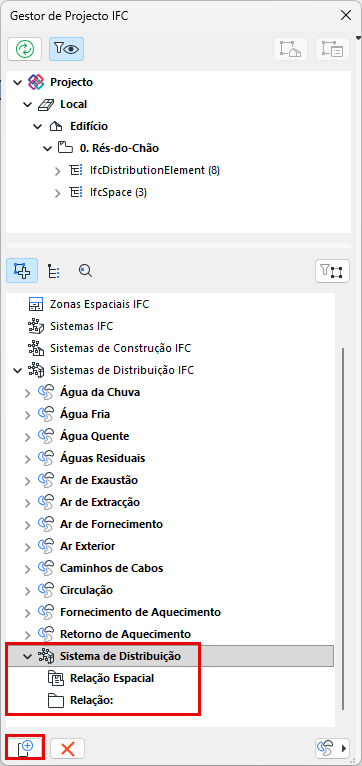The image size is (362, 766).
Task: Click the filter by selection button
Action: pyautogui.click(x=332, y=271)
